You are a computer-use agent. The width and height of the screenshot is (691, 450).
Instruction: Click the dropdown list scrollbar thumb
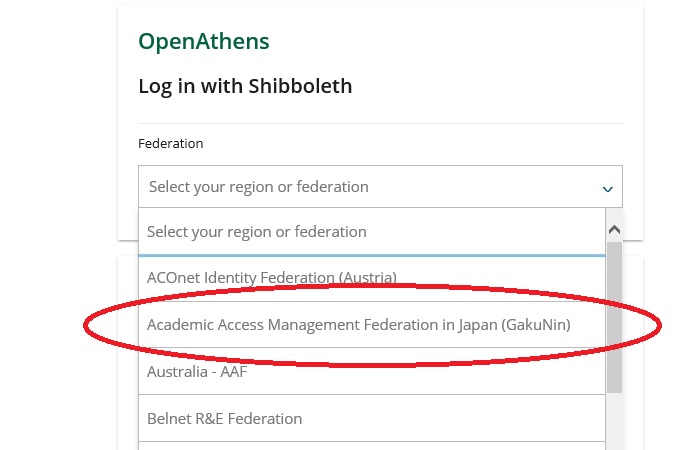(x=614, y=315)
